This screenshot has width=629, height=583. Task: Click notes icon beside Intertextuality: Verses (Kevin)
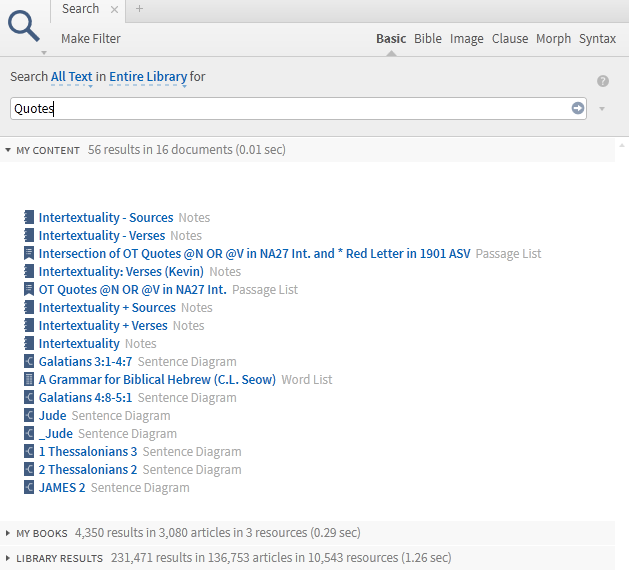[29, 271]
